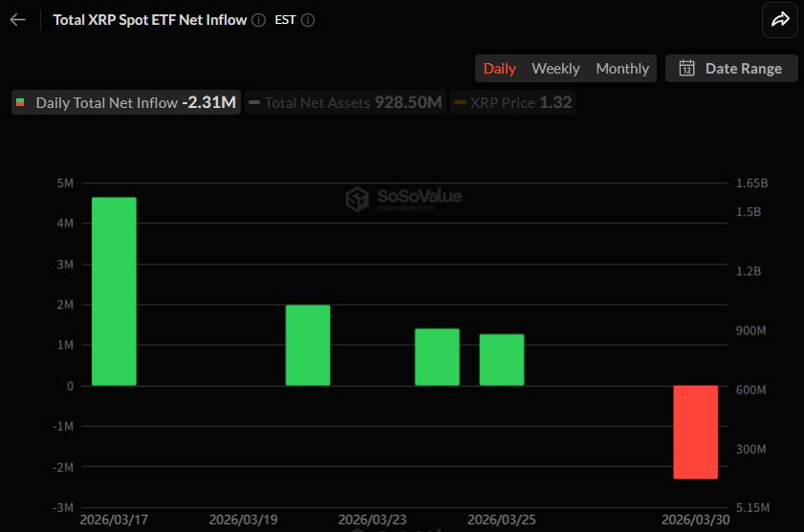Switch to the Monthly view
Viewport: 804px width, 532px height.
click(622, 68)
